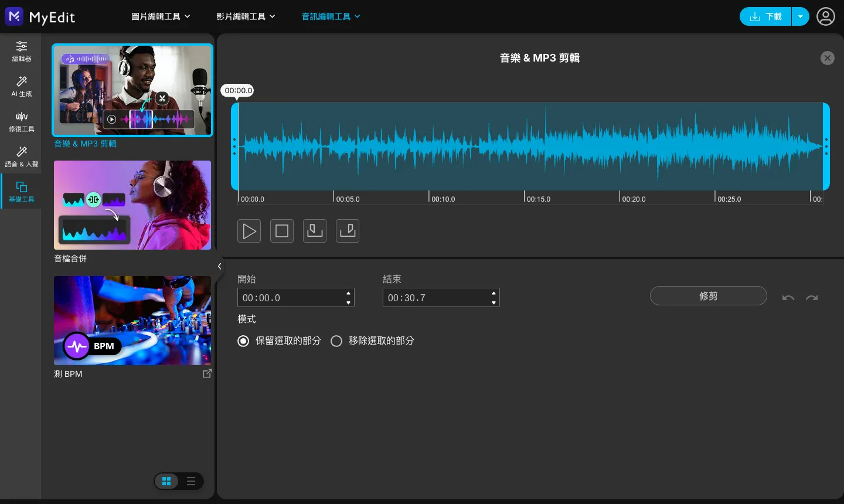Open the download options dropdown arrow
The image size is (844, 504).
coord(801,16)
